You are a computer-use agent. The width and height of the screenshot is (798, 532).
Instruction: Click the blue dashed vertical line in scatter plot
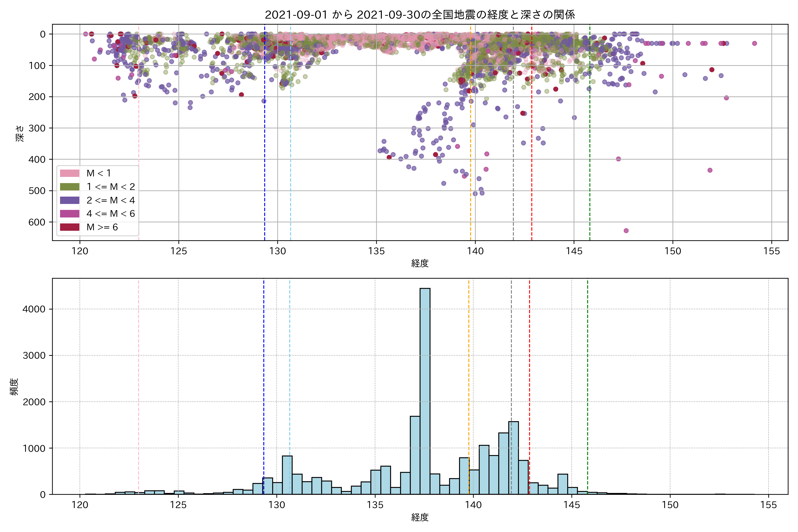[x=265, y=136]
